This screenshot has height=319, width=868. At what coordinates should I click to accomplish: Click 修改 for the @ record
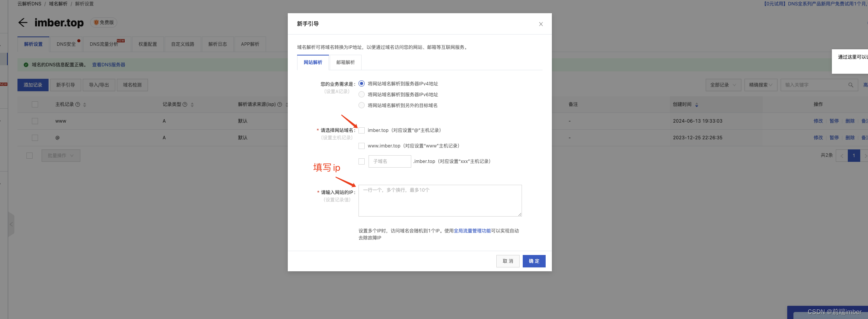point(818,138)
